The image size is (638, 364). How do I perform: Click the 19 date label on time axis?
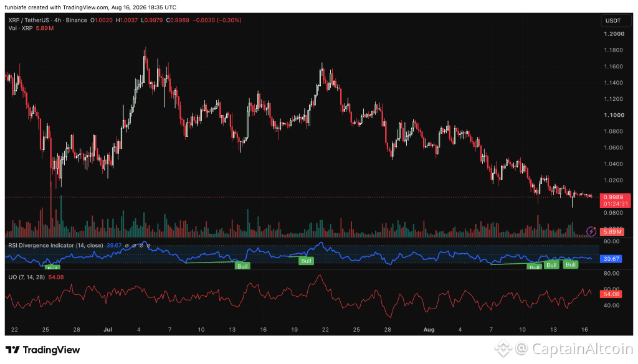tap(294, 330)
